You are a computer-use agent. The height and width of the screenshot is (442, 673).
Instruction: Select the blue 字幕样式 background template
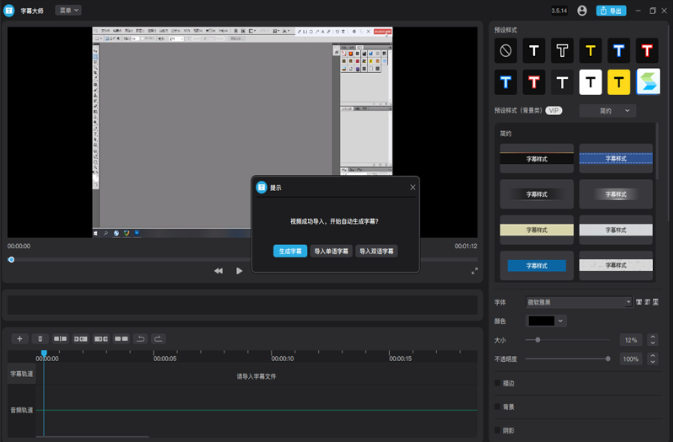[x=537, y=266]
